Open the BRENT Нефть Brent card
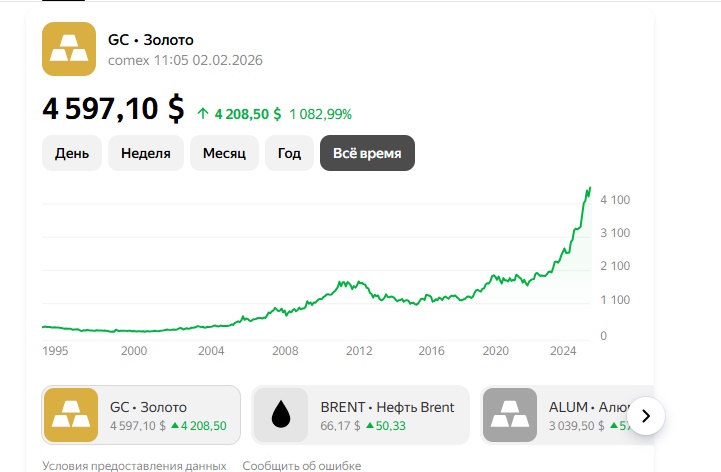This screenshot has height=472, width=721. pyautogui.click(x=360, y=415)
